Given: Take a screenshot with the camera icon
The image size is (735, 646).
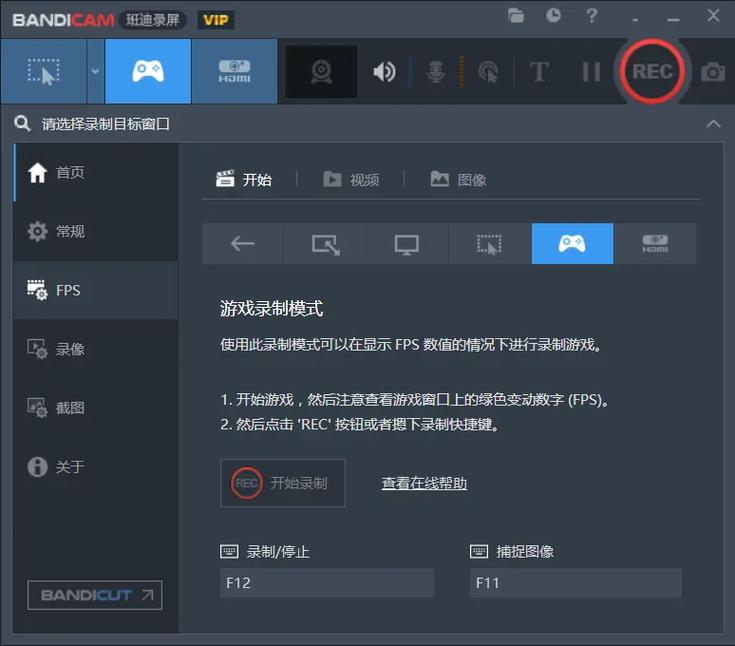Looking at the screenshot, I should point(713,72).
